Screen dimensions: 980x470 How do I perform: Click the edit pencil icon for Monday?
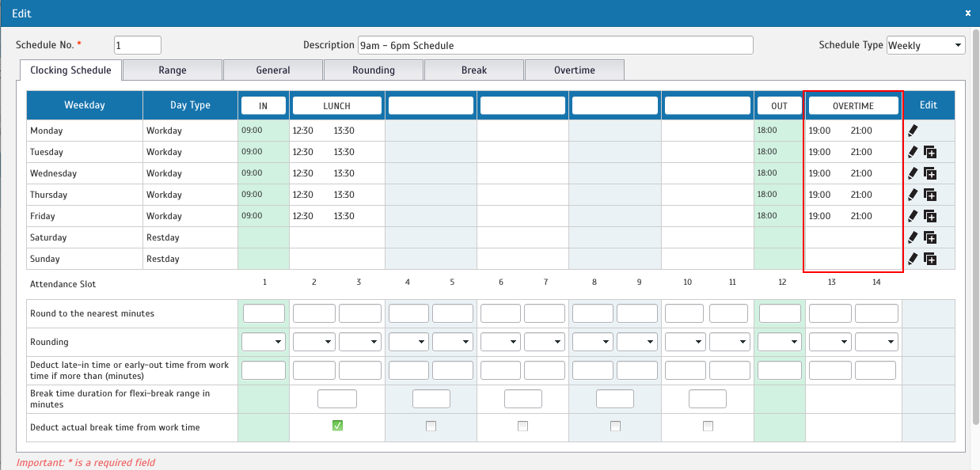tap(913, 131)
